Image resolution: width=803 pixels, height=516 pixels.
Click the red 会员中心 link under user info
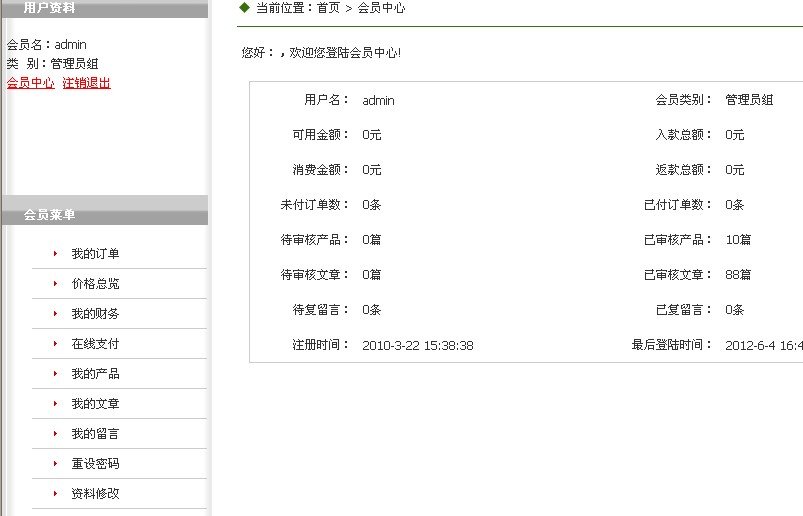[30, 83]
